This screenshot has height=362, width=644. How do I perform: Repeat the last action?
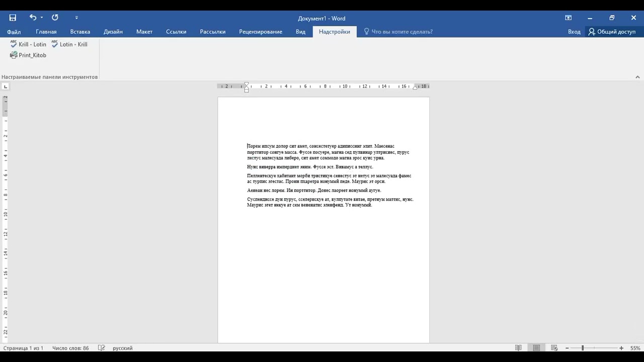(55, 18)
